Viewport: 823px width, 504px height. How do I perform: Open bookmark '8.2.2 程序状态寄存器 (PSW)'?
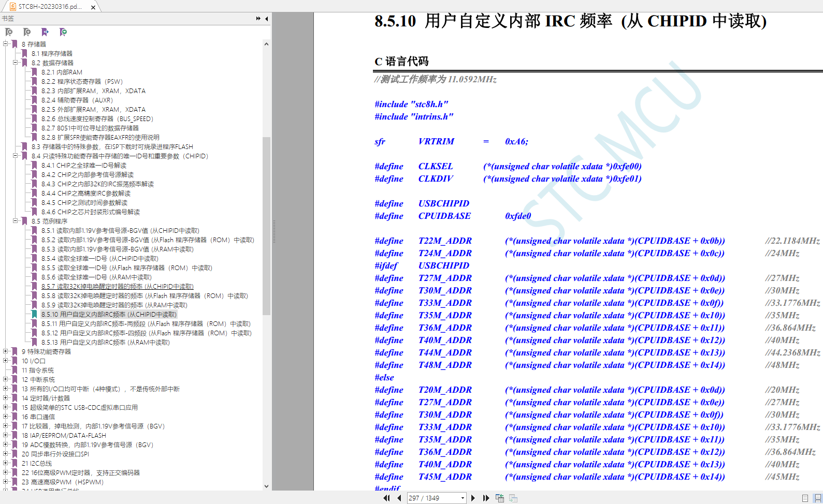pos(82,81)
